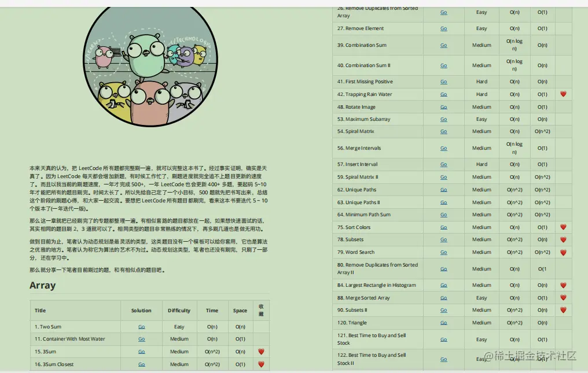The image size is (588, 373).
Task: Click the Medium difficulty cell for 62. Unique Paths
Action: tap(482, 190)
